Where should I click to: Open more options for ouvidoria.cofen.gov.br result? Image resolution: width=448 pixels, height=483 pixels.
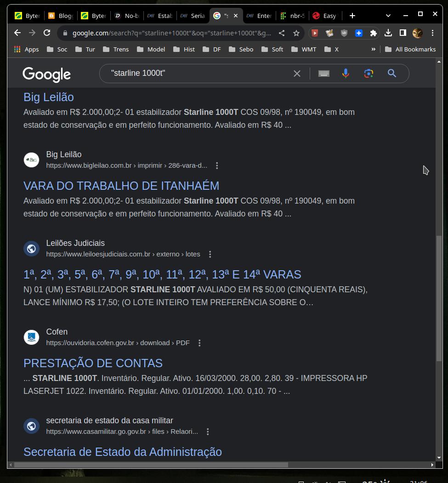[x=199, y=343]
